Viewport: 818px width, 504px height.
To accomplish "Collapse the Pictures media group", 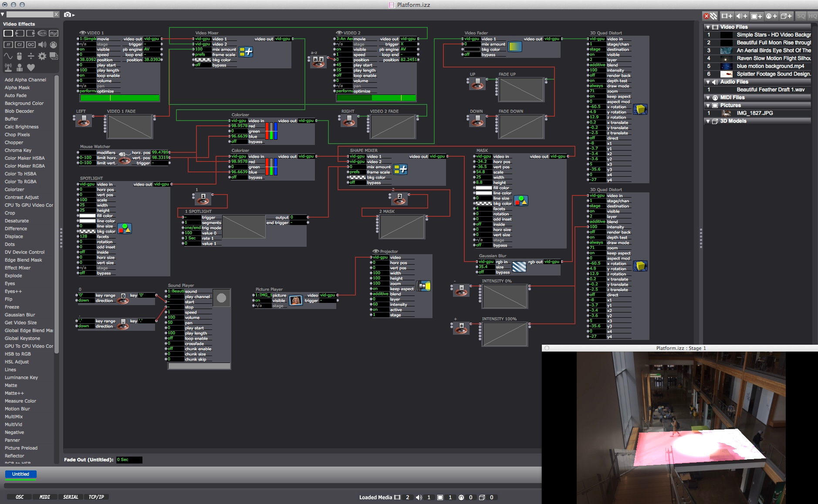I will click(708, 105).
